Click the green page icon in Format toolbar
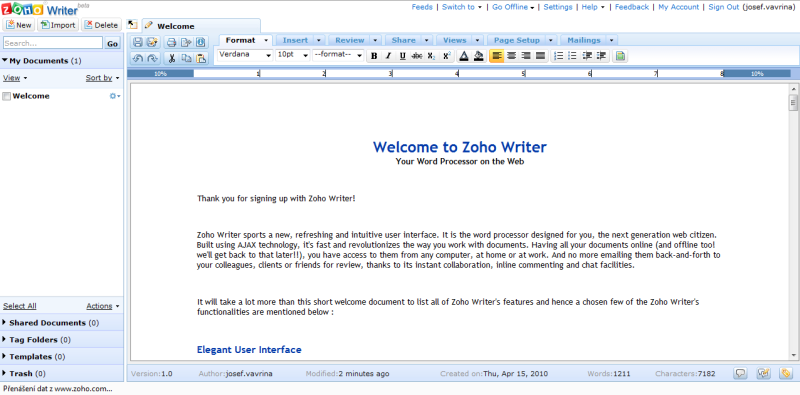This screenshot has height=395, width=800. 620,56
